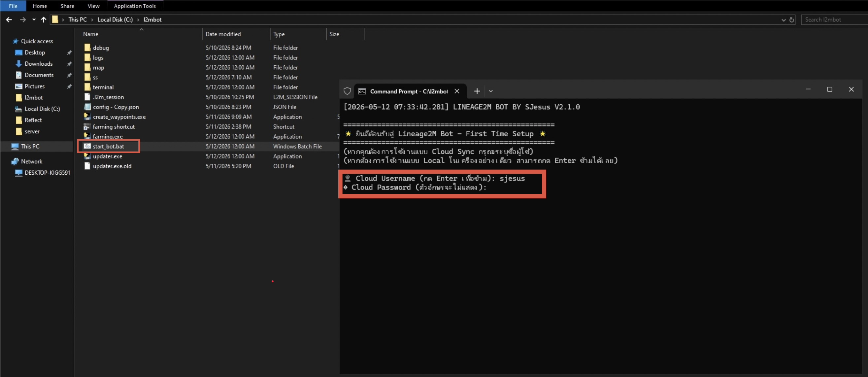868x377 pixels.
Task: Select the farming shortcut icon
Action: [x=87, y=127]
